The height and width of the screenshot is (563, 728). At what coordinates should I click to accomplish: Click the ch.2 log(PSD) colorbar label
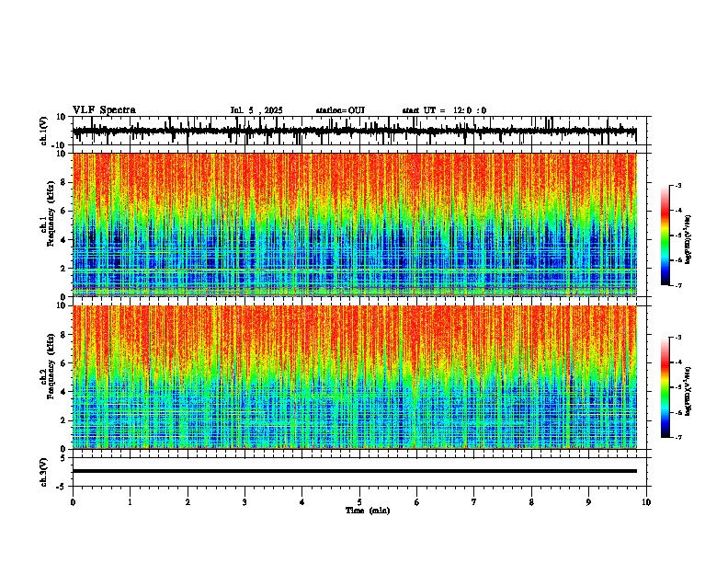pos(688,391)
